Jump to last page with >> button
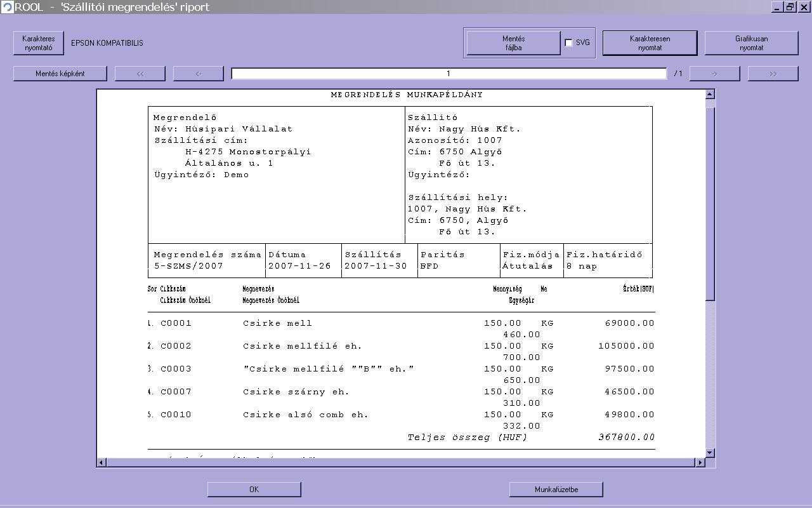Viewport: 812px width, 508px height. coord(773,74)
